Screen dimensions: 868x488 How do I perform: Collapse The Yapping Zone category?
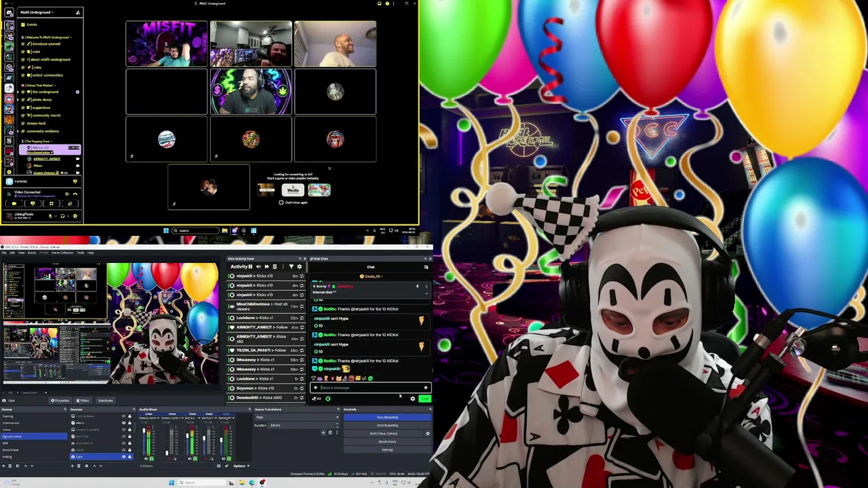[x=37, y=141]
